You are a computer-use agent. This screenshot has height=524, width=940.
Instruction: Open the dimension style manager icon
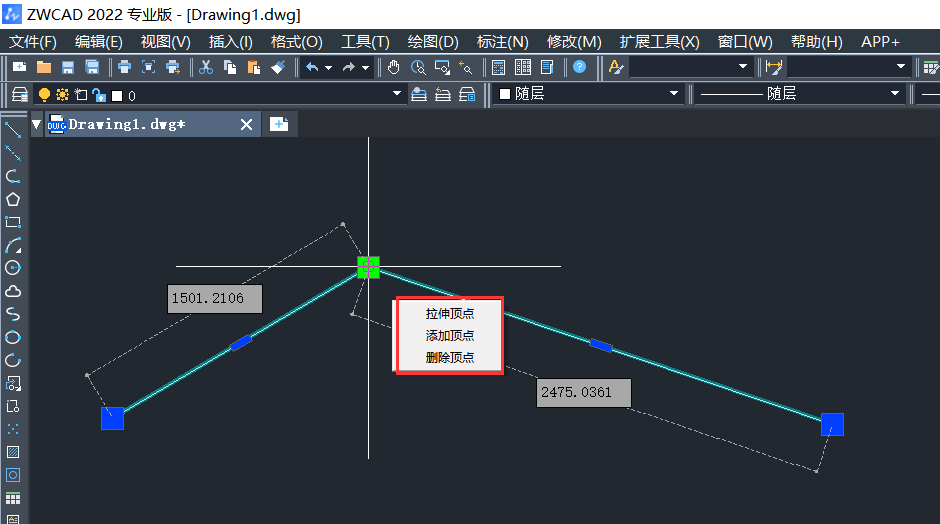(x=774, y=67)
